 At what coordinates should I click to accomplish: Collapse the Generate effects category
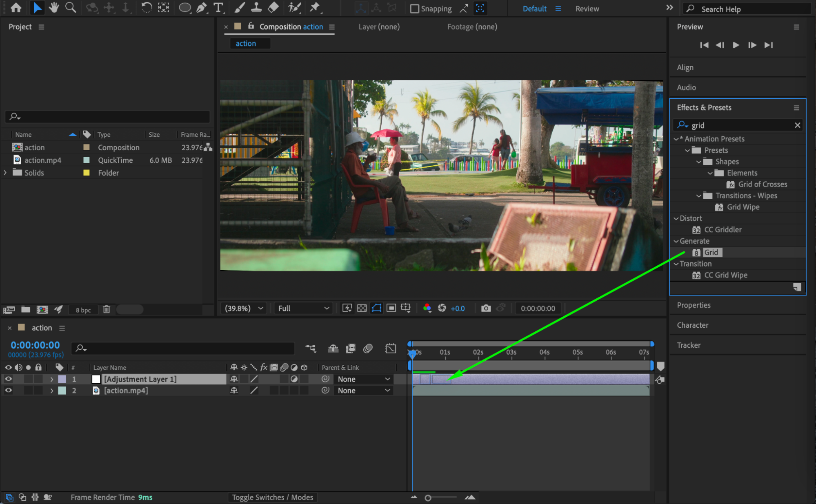676,241
